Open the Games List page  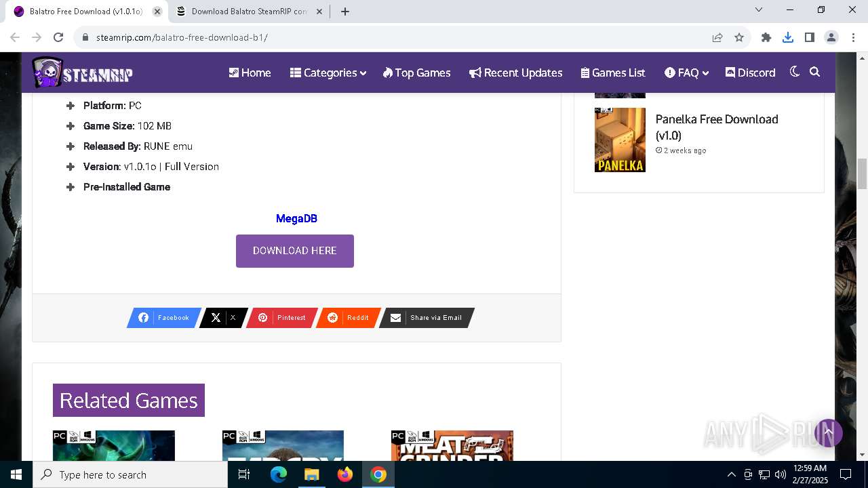coord(613,73)
